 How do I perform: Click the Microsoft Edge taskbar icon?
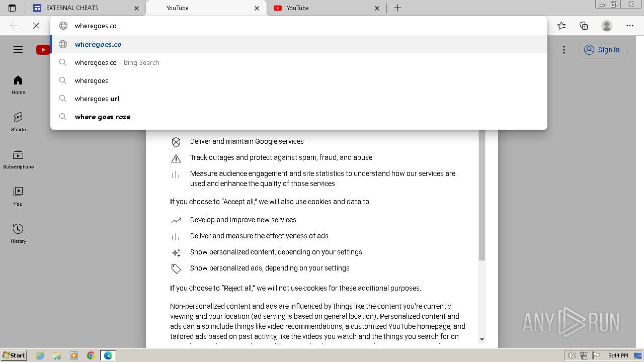(108, 355)
